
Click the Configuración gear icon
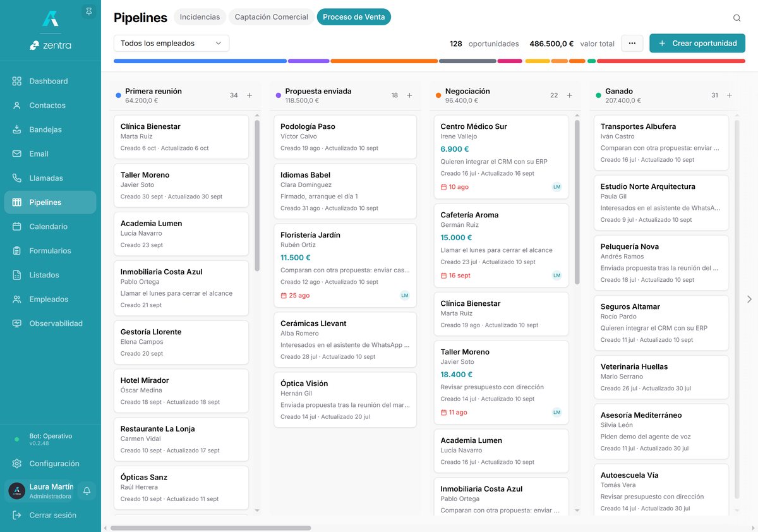[17, 463]
